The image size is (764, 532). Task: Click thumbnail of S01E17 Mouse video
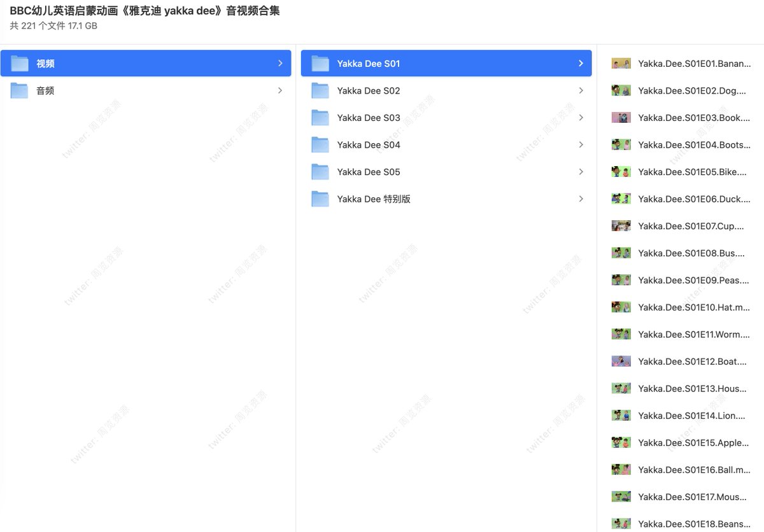tap(621, 496)
